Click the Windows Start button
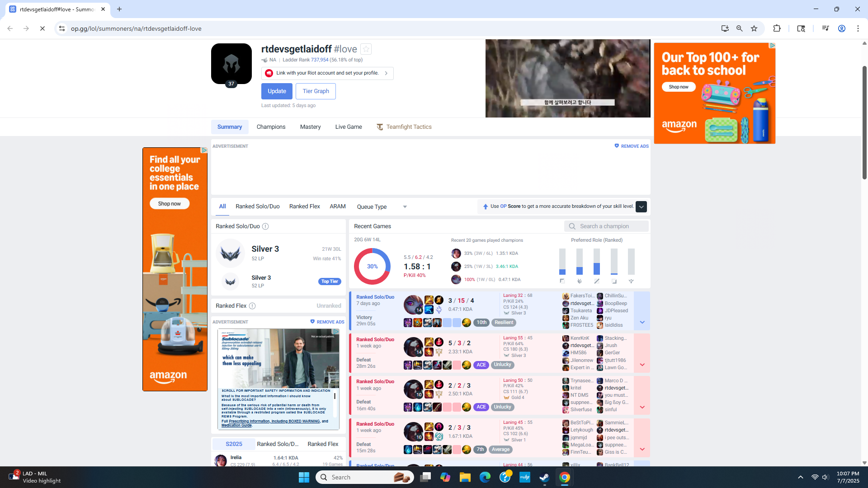Screen dimensions: 868x488 [304, 477]
